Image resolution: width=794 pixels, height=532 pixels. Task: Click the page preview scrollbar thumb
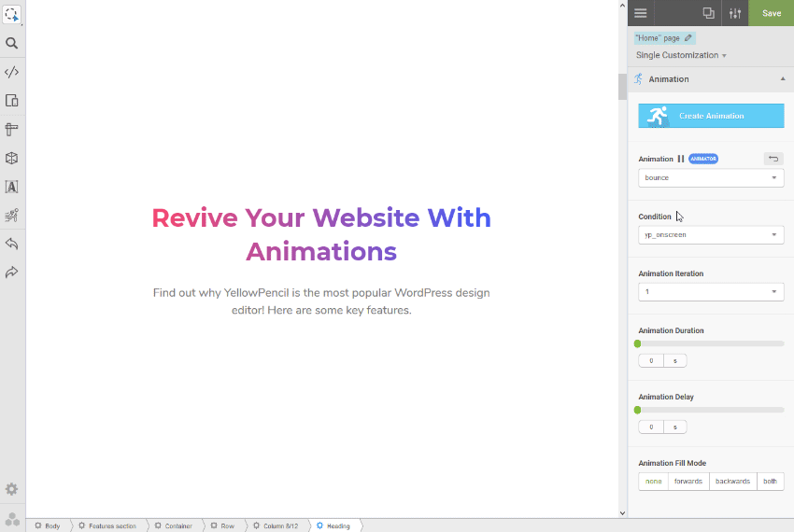tap(622, 87)
